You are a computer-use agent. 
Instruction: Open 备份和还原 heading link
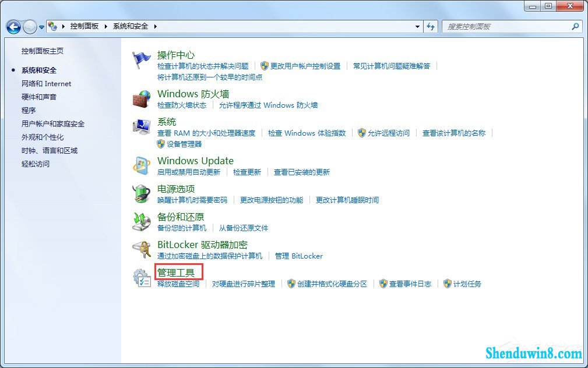tap(181, 217)
